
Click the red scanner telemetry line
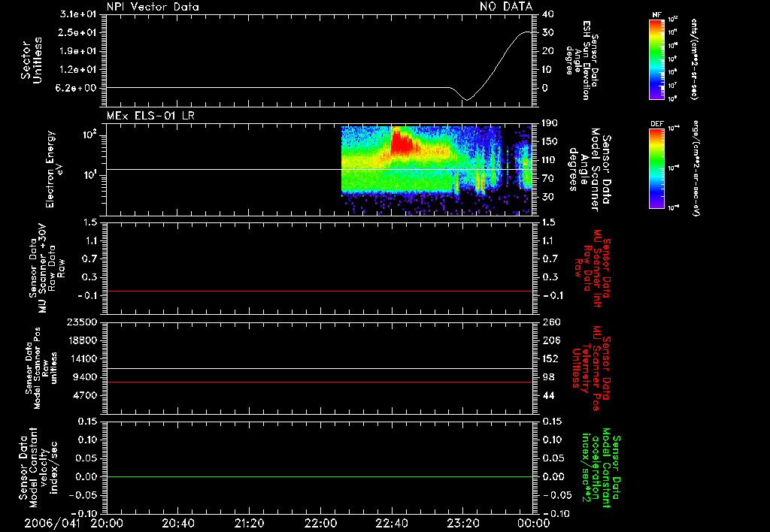click(x=319, y=382)
